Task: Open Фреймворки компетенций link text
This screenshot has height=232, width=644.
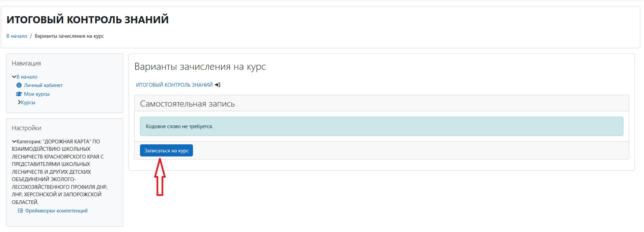Action: click(x=56, y=211)
